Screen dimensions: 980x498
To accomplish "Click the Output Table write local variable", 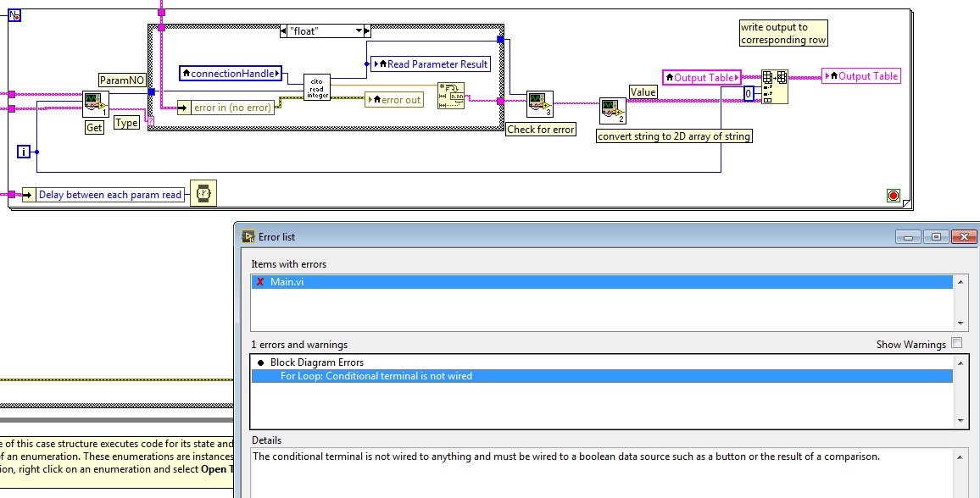I will pyautogui.click(x=861, y=76).
